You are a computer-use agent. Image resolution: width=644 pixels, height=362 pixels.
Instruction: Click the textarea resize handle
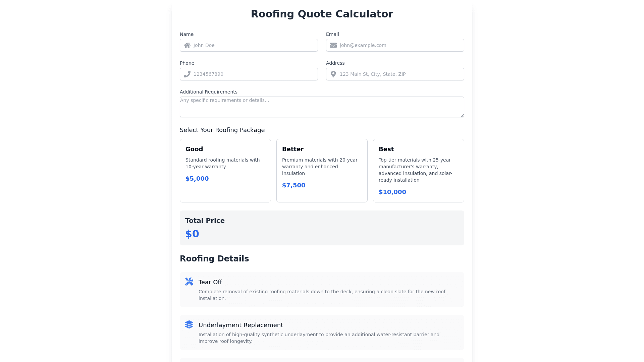[x=462, y=115]
